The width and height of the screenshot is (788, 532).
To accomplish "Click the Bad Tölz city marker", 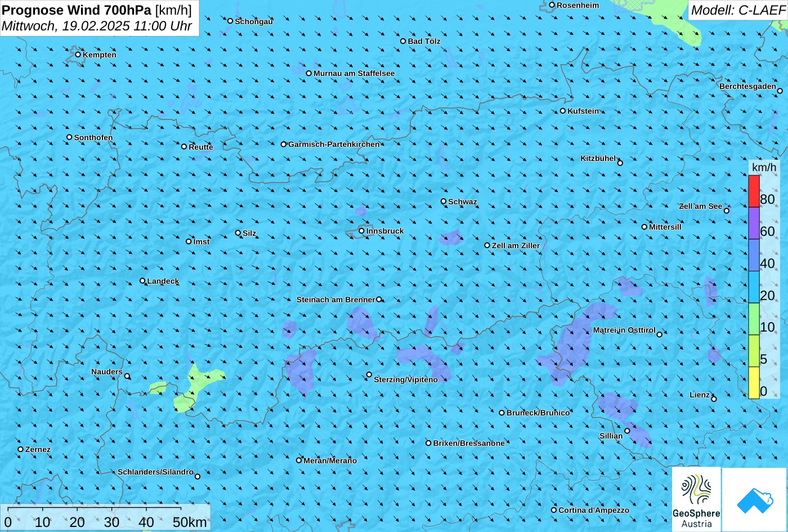I will pyautogui.click(x=403, y=41).
